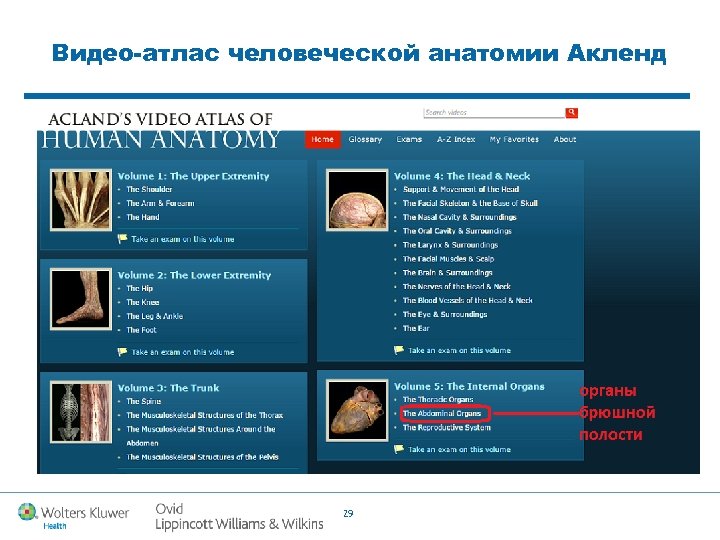Open The Nerves of the Head & Neck
Viewport: 720px width, 540px height.
[457, 287]
